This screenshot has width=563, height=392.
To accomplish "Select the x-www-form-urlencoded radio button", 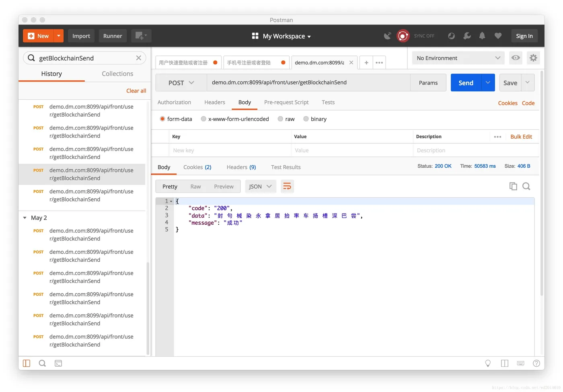I will coord(203,119).
